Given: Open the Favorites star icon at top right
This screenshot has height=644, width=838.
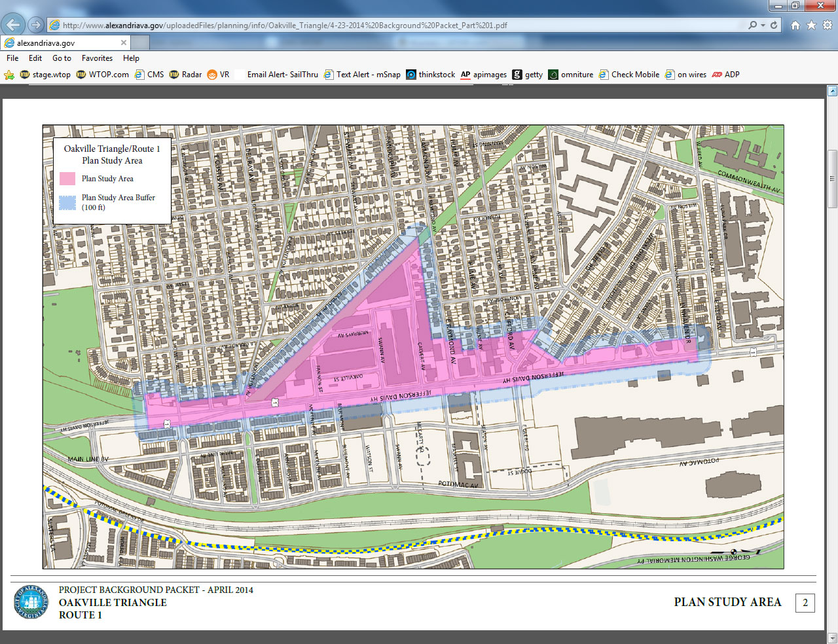Looking at the screenshot, I should click(811, 25).
